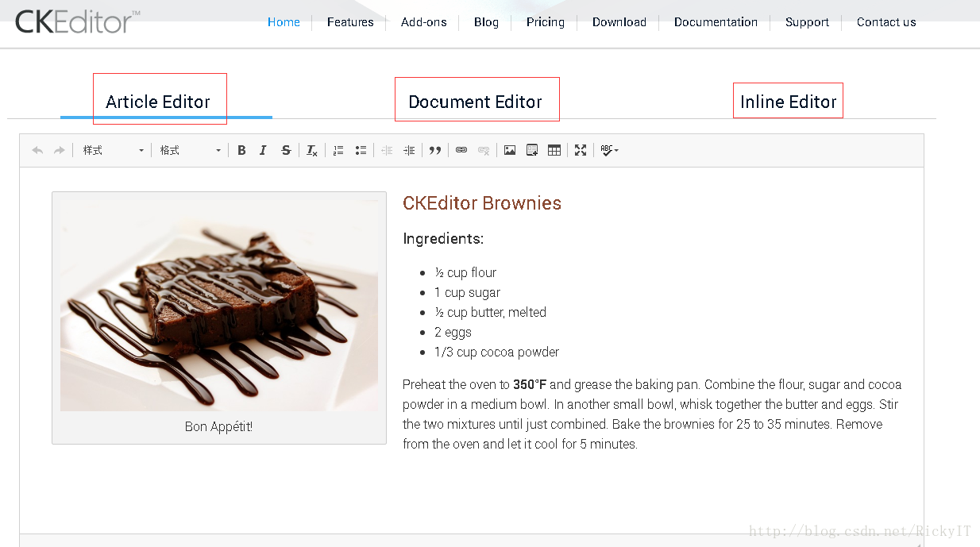Click the '1 cup sugar' list item
Viewport: 980px width, 547px height.
tap(467, 292)
